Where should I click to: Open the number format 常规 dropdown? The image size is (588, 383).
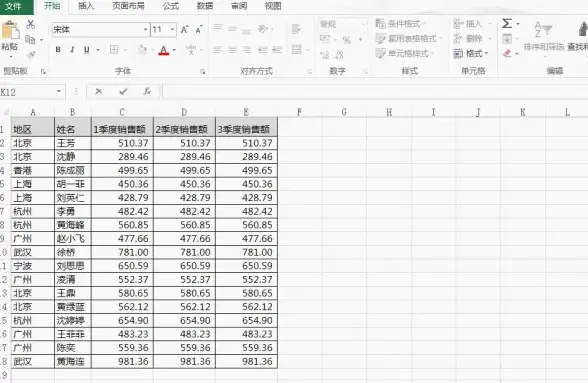click(x=363, y=25)
